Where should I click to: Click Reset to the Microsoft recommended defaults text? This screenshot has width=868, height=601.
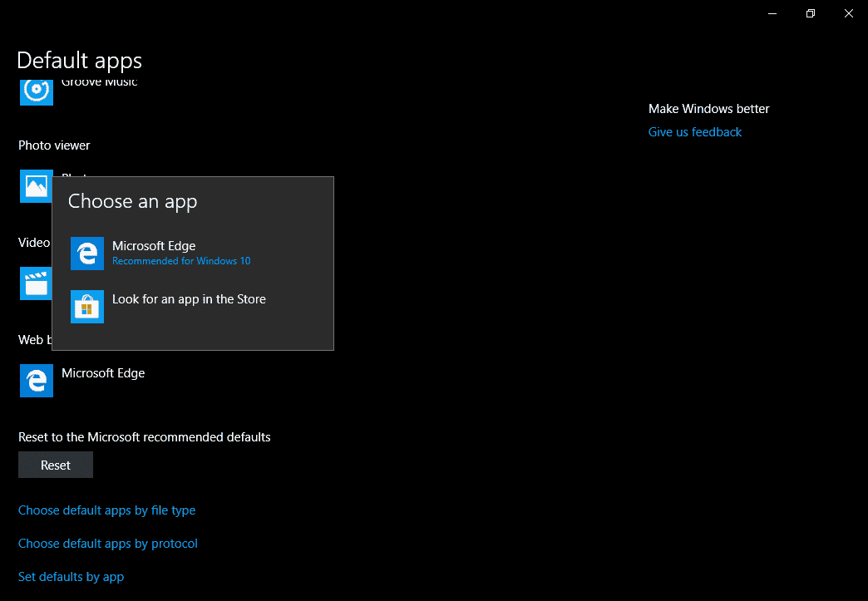point(145,437)
